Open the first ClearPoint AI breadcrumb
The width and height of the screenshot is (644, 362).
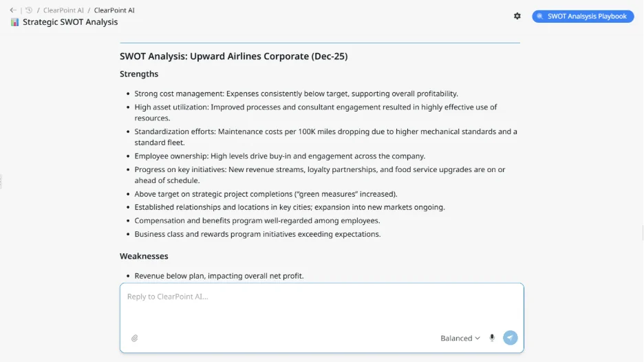click(63, 10)
